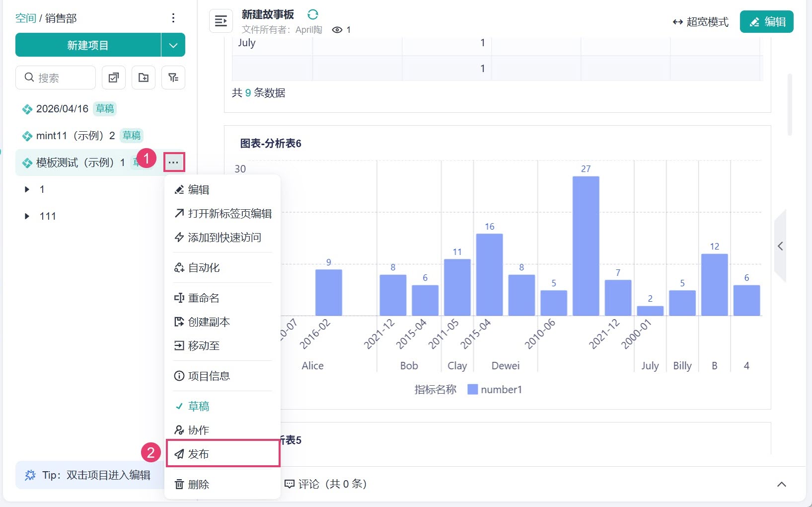Image resolution: width=812 pixels, height=507 pixels.
Task: Click the 新建故事板 title
Action: click(x=268, y=14)
